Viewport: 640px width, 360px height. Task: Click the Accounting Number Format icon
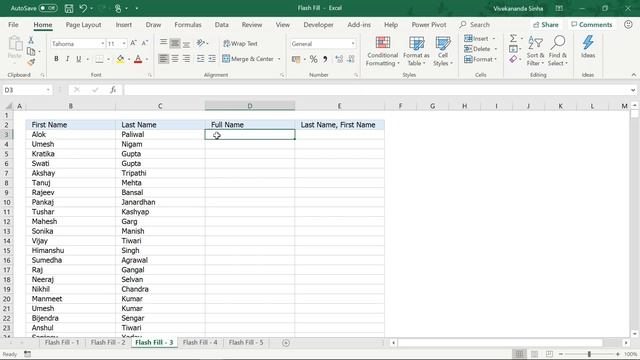coord(296,59)
